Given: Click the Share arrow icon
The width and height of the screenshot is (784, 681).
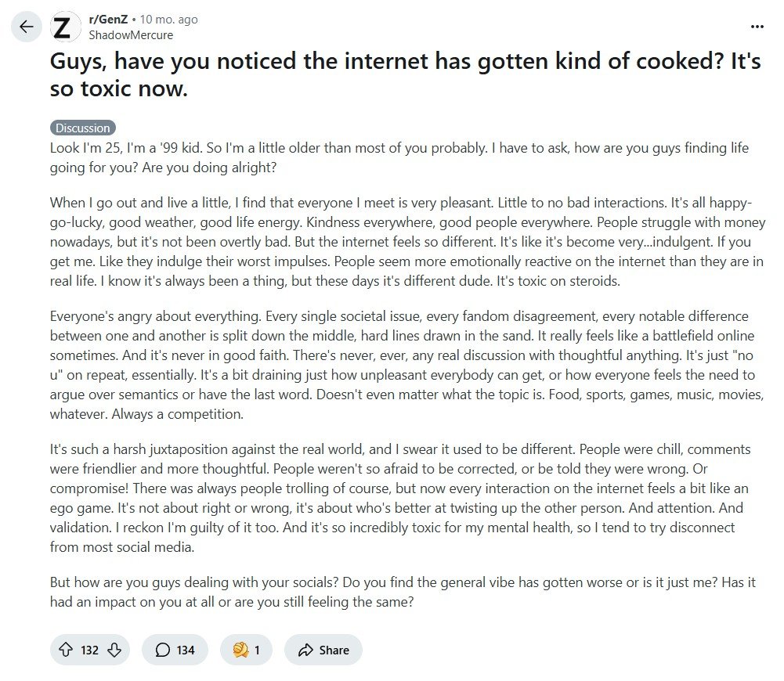Looking at the screenshot, I should coord(305,650).
